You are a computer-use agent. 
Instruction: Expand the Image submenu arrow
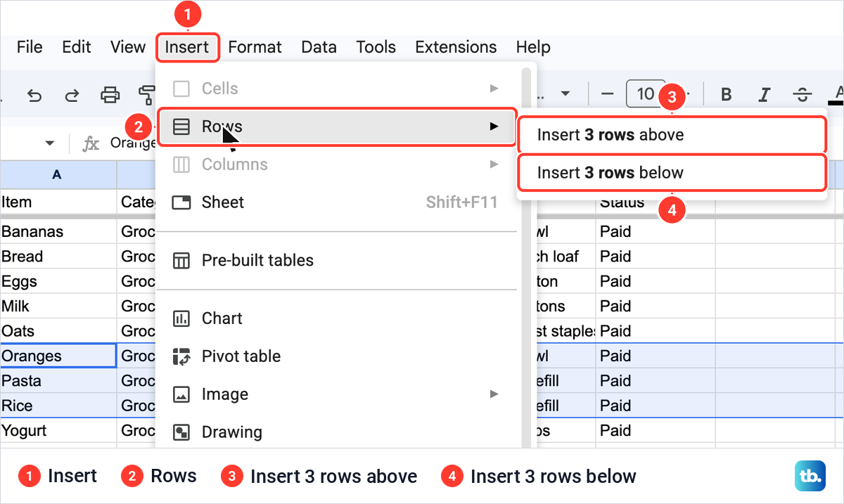point(494,394)
